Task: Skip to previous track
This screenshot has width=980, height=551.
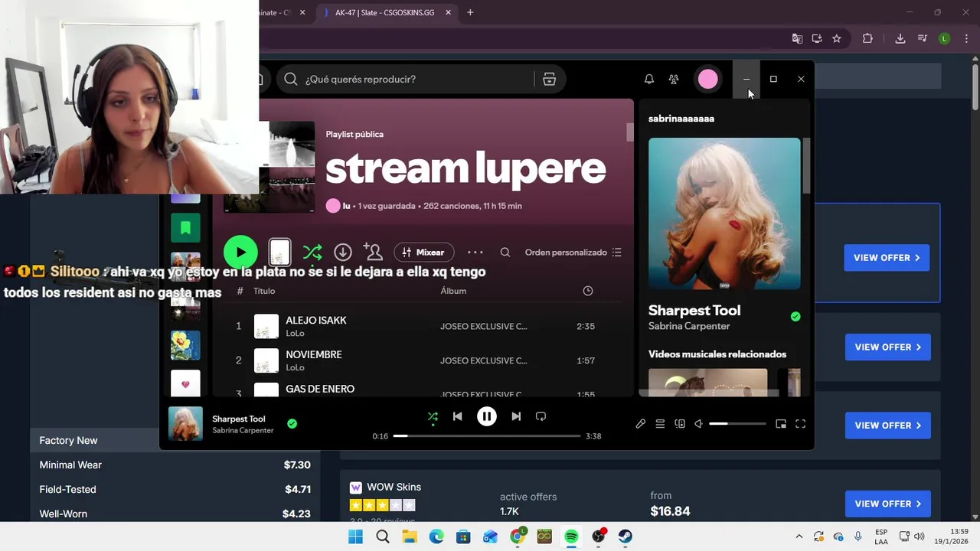Action: coord(457,416)
